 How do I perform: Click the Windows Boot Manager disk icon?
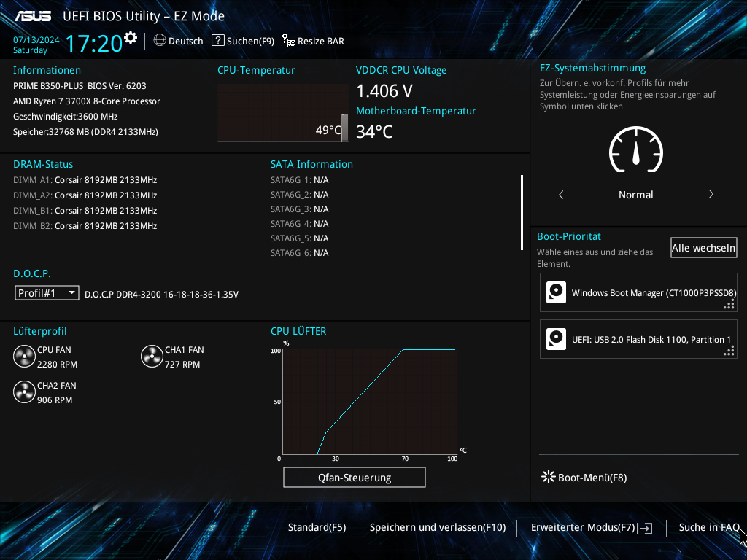(556, 292)
